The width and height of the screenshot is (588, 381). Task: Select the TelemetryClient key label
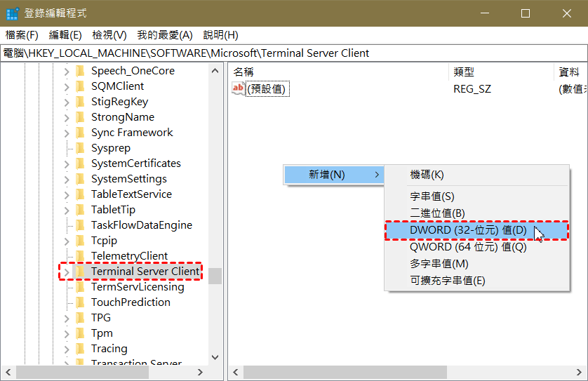point(129,255)
